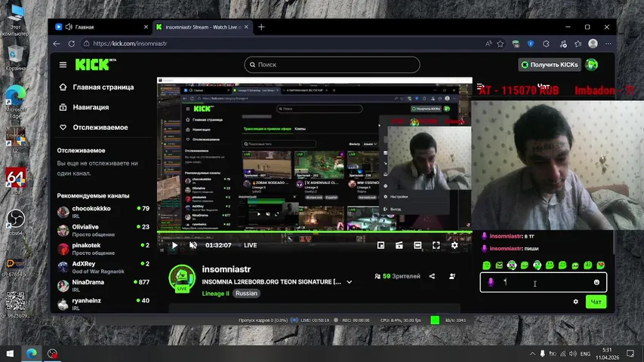The width and height of the screenshot is (644, 362).
Task: Open the Windows Start menu
Action: pos(10,354)
